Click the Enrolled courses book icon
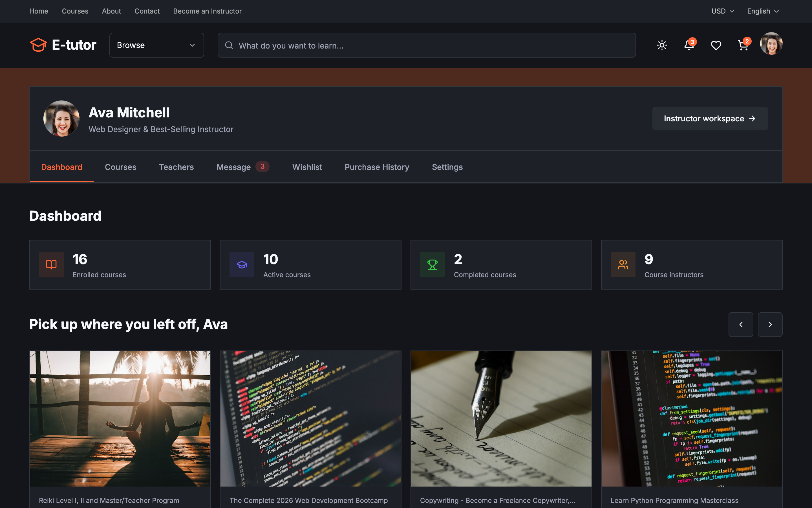The height and width of the screenshot is (508, 812). (51, 264)
